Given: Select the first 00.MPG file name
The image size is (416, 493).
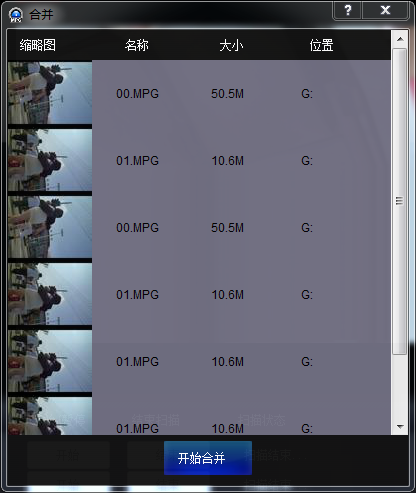Looking at the screenshot, I should [137, 94].
